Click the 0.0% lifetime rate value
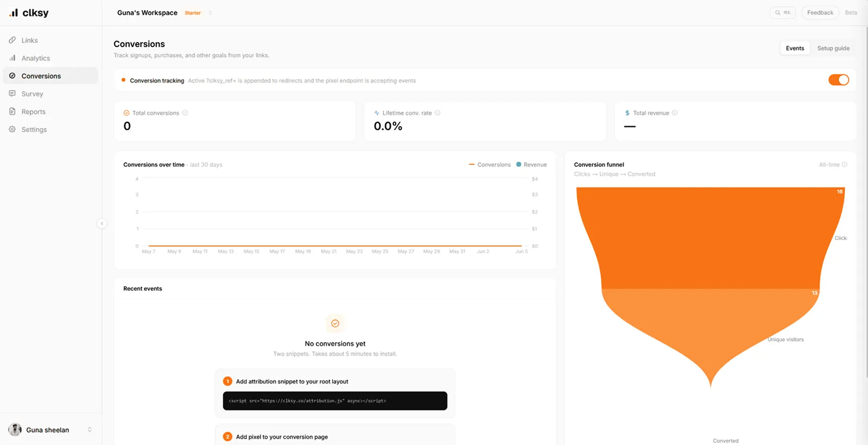 pyautogui.click(x=388, y=126)
